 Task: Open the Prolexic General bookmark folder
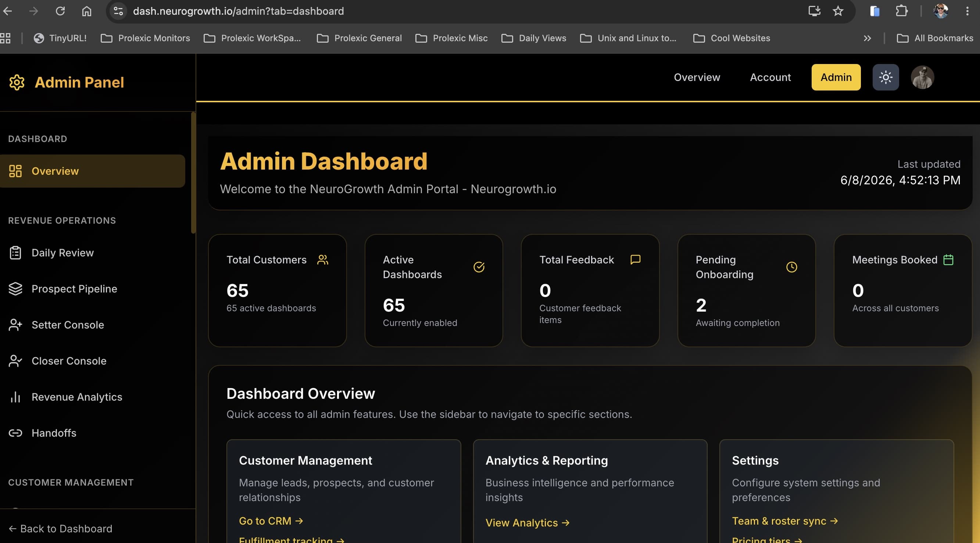[359, 38]
